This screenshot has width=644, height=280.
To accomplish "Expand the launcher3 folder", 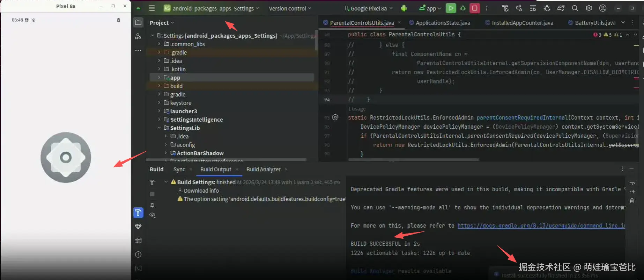I will (159, 111).
